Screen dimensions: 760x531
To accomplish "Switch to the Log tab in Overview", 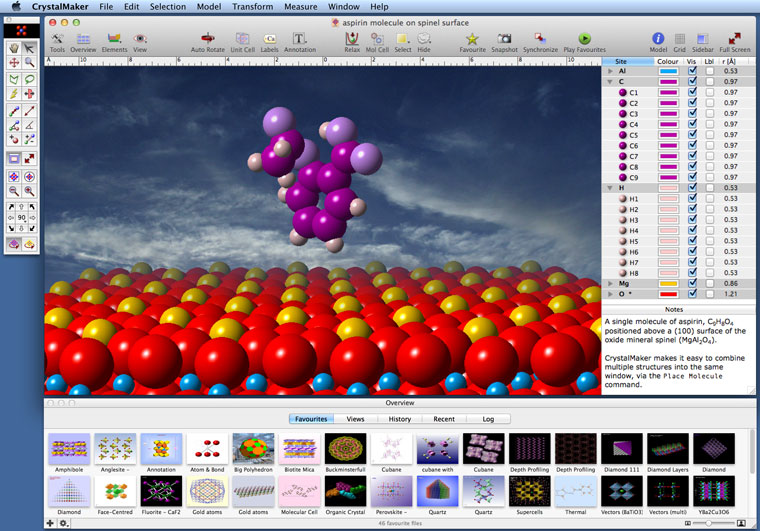I will pos(488,419).
